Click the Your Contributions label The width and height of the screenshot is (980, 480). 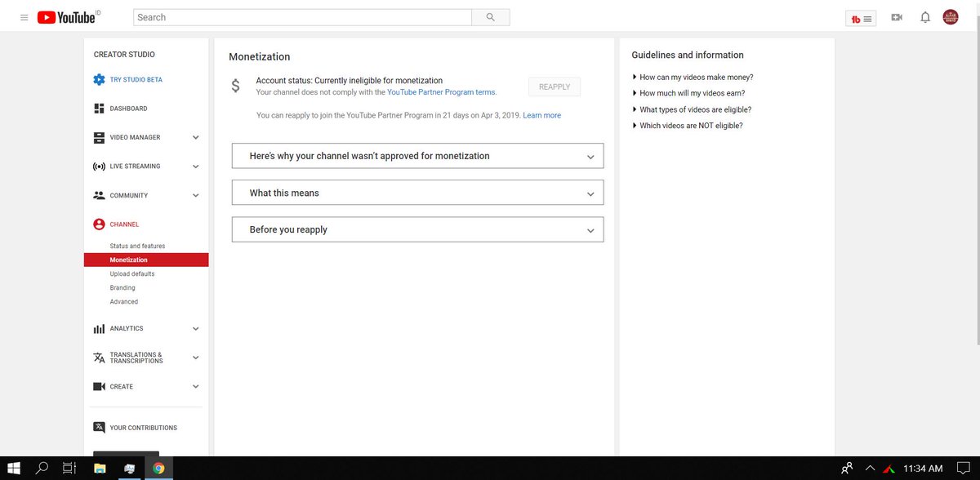pos(144,428)
